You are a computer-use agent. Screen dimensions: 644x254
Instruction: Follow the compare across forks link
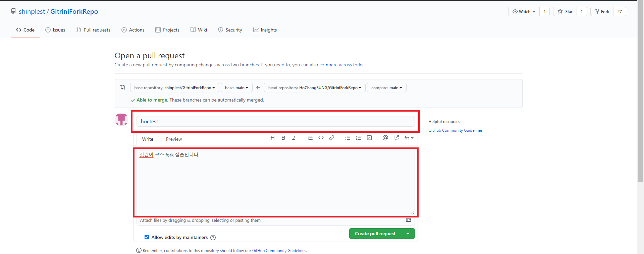click(341, 65)
